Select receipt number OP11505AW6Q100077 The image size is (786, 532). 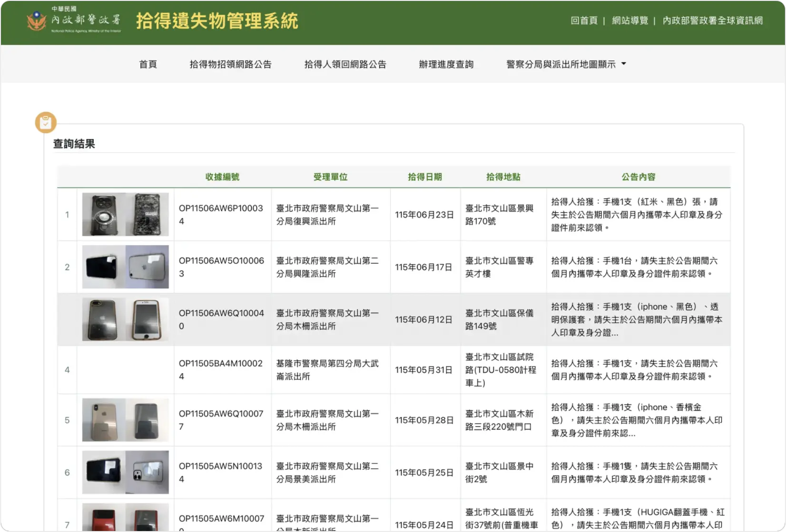tap(221, 420)
